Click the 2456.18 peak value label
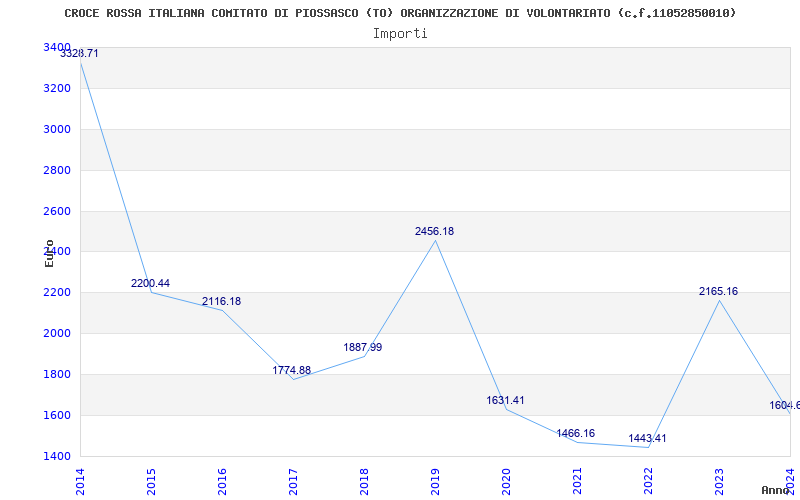Image resolution: width=800 pixels, height=500 pixels. point(434,232)
